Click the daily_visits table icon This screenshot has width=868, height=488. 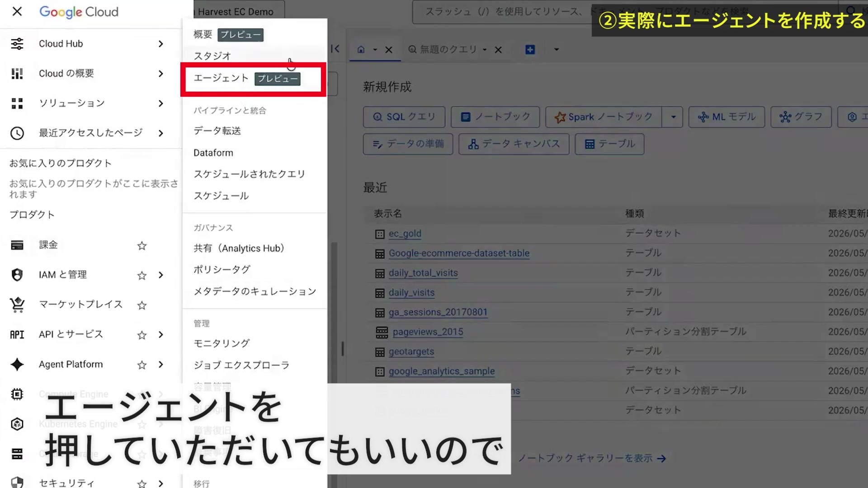380,293
